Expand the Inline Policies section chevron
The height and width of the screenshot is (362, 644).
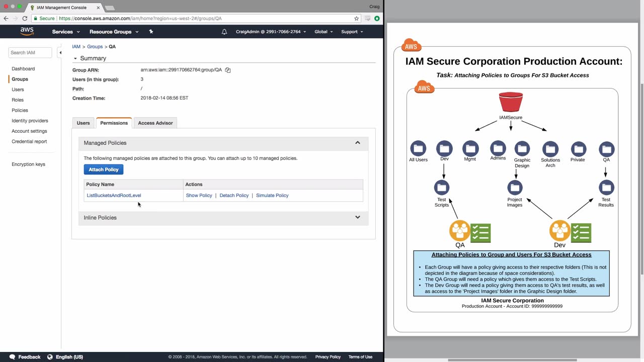(x=358, y=218)
